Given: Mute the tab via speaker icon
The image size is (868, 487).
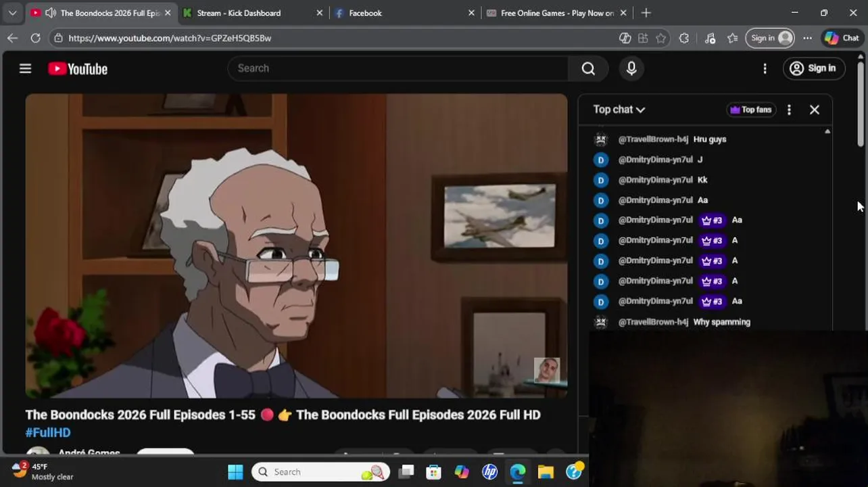Looking at the screenshot, I should [50, 13].
